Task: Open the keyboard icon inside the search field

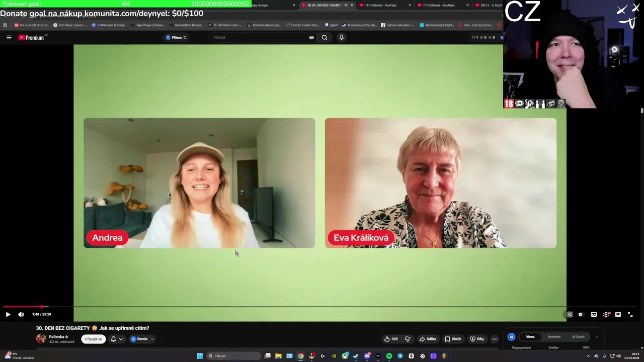Action: [x=311, y=37]
